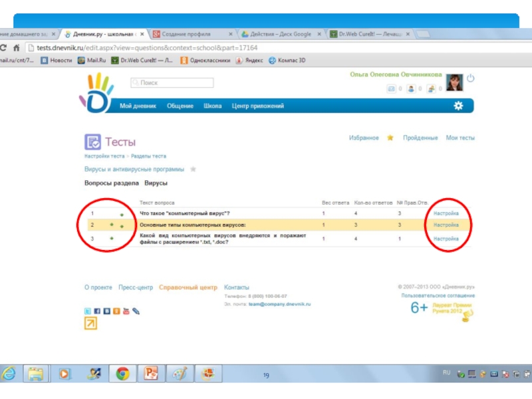This screenshot has height=399, width=532.
Task: Go to Настройки теста breadcrumb
Action: [x=104, y=156]
